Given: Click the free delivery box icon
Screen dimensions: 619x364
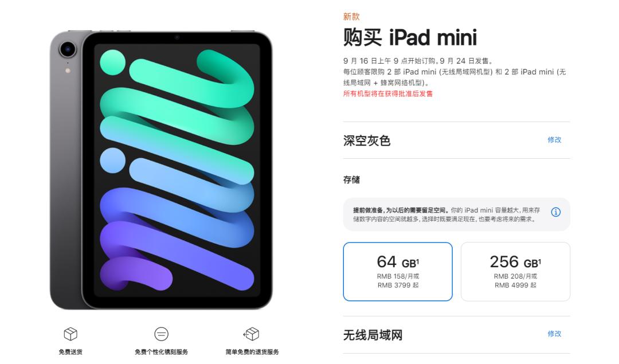Looking at the screenshot, I should (x=70, y=334).
